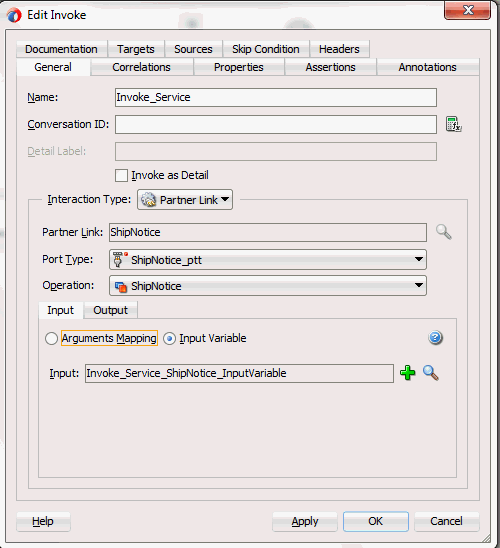
Task: Switch to the Documentation tab
Action: click(61, 49)
